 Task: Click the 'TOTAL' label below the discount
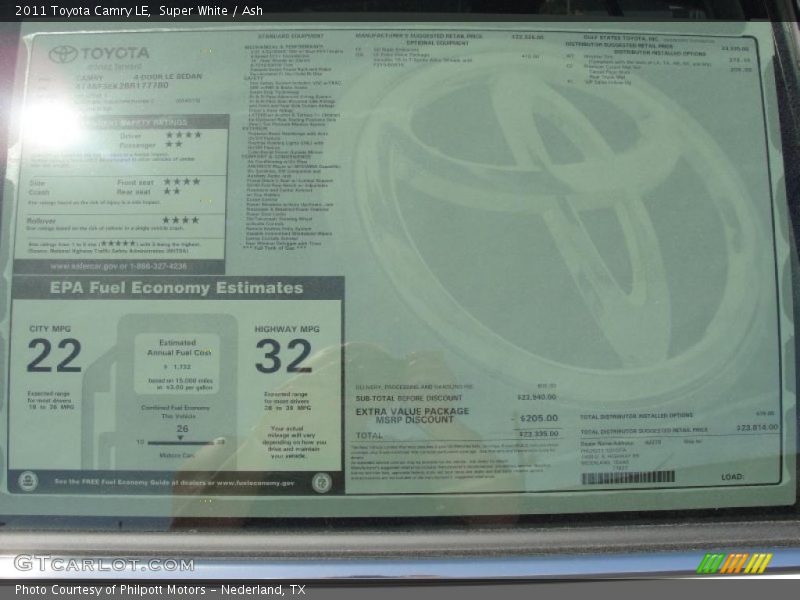click(369, 436)
